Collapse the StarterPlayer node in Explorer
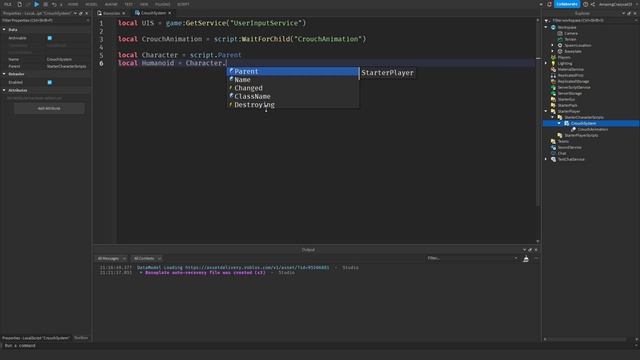The image size is (640, 360). pos(546,111)
